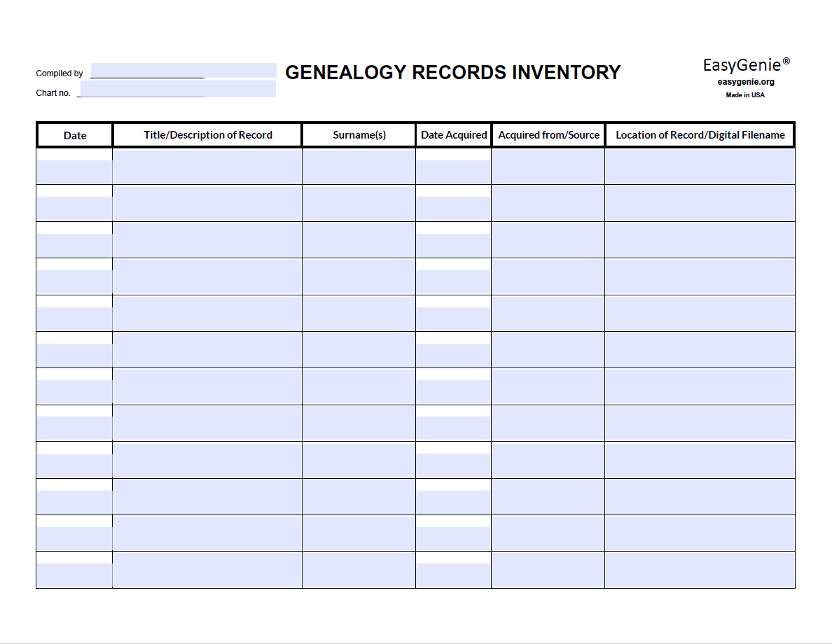
Task: Click the first row Title/Description cell
Action: [x=207, y=166]
